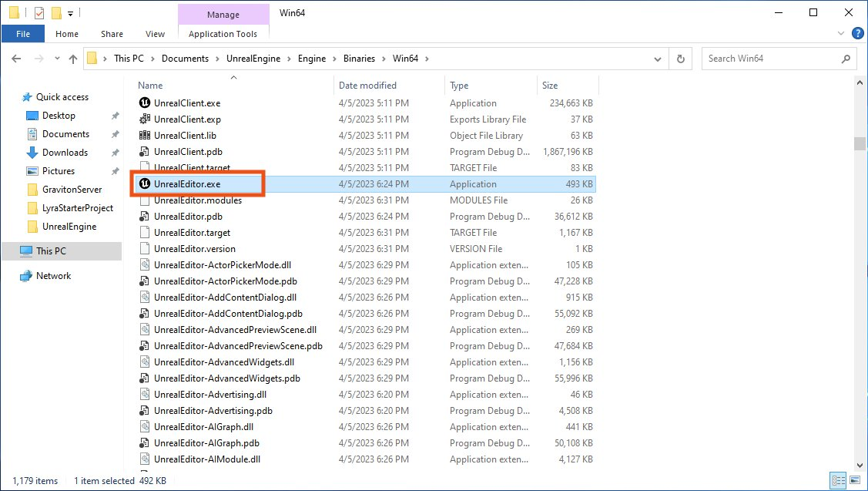Screen dimensions: 868x491
Task: Sort files by Date modified column
Action: (367, 86)
